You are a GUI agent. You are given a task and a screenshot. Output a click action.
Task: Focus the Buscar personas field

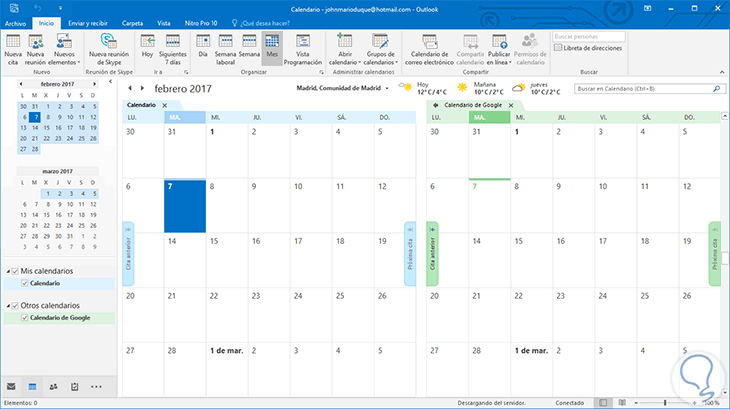[589, 36]
